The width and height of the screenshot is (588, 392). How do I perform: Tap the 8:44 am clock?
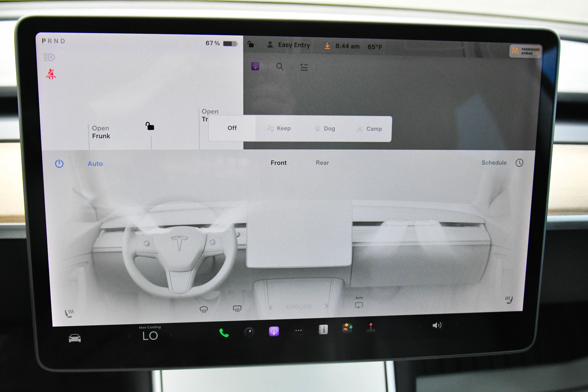(x=347, y=46)
